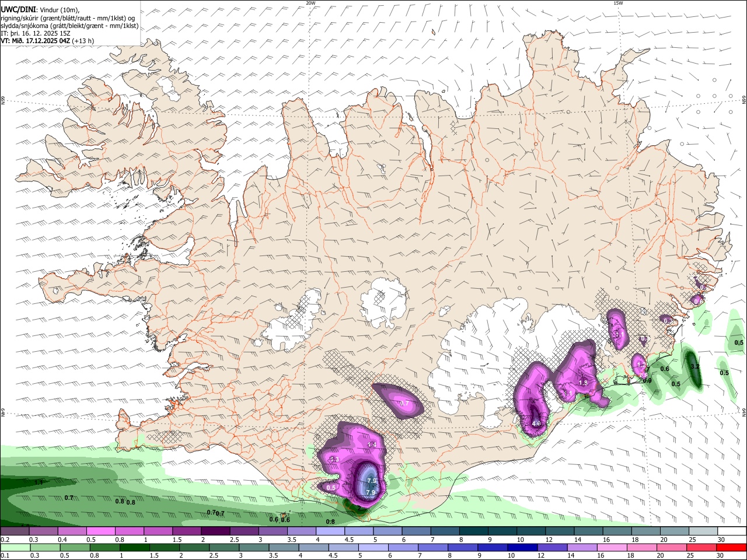Click the 2.5 grey-green swatch in the bottom legend row
This screenshot has height=560, width=747.
tap(225, 547)
